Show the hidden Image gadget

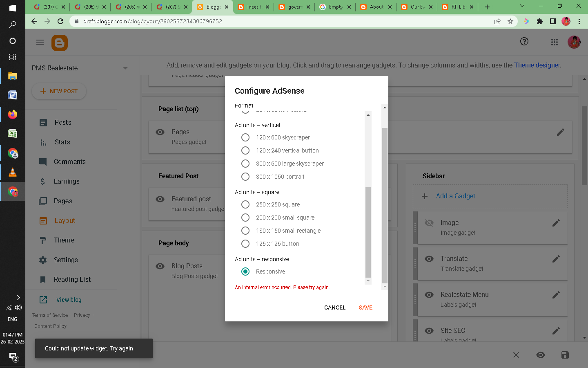click(429, 223)
